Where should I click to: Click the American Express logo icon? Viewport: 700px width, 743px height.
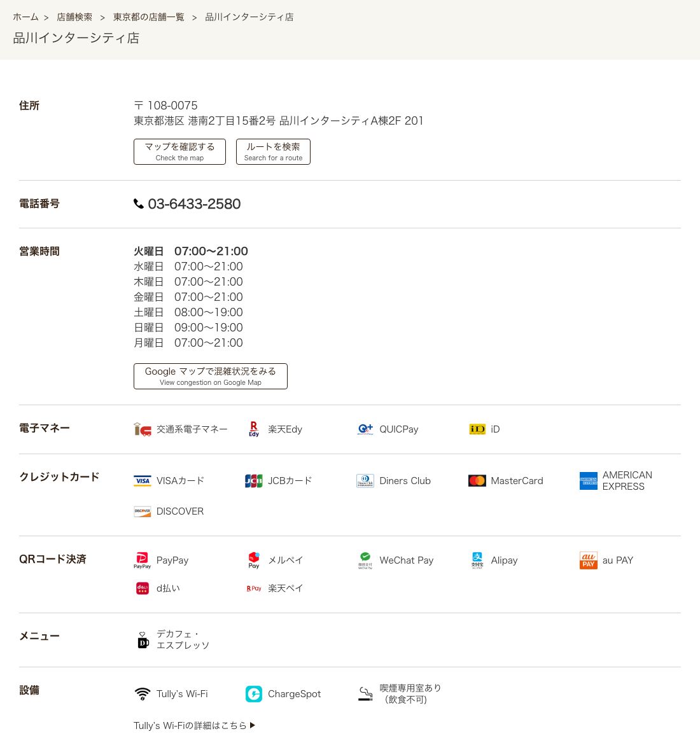[x=589, y=481]
